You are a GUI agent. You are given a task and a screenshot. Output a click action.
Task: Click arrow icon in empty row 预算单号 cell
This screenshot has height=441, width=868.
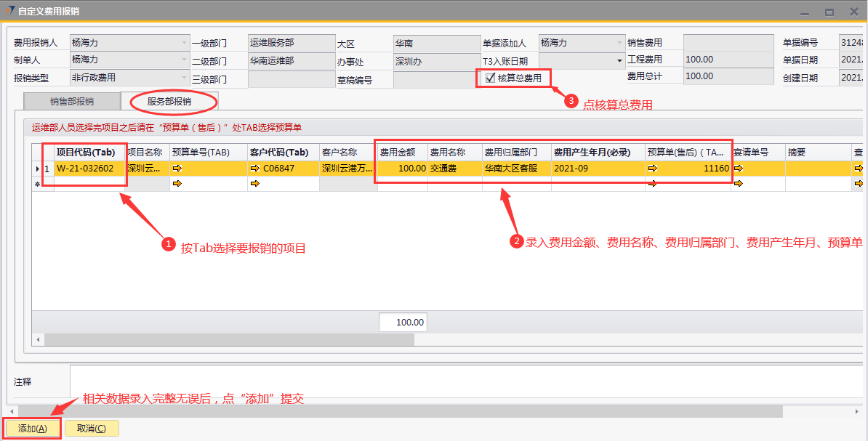177,185
